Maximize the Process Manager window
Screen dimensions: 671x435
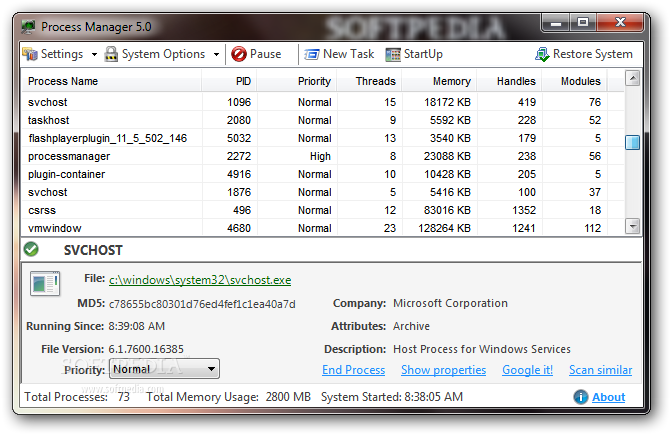tap(582, 23)
